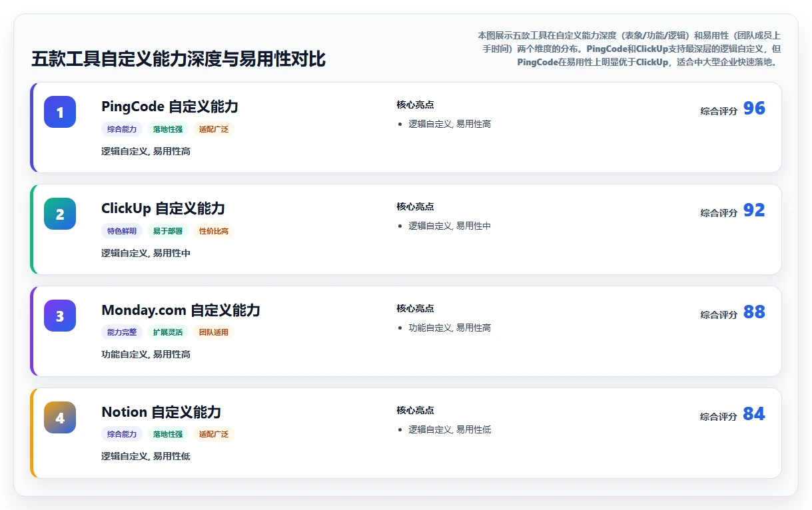Click the 特色鲜明 tag on ClickUp card
Image resolution: width=812 pixels, height=510 pixels.
pyautogui.click(x=122, y=231)
